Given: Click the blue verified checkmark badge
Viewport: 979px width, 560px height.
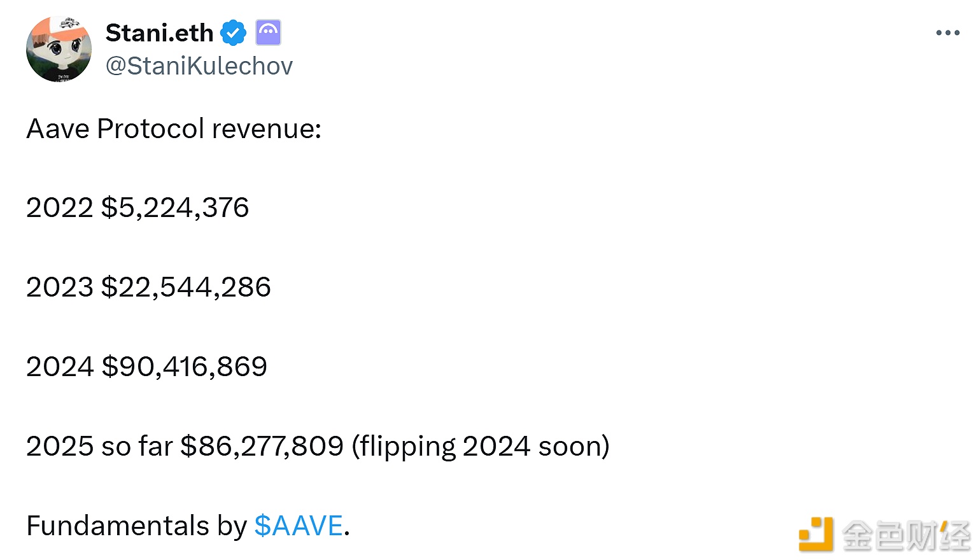Looking at the screenshot, I should [x=234, y=33].
